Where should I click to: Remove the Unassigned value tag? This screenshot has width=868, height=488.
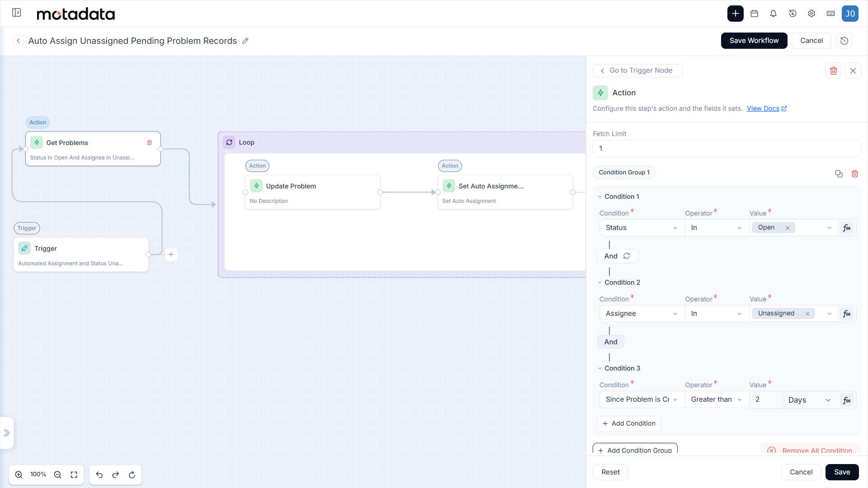(x=807, y=314)
